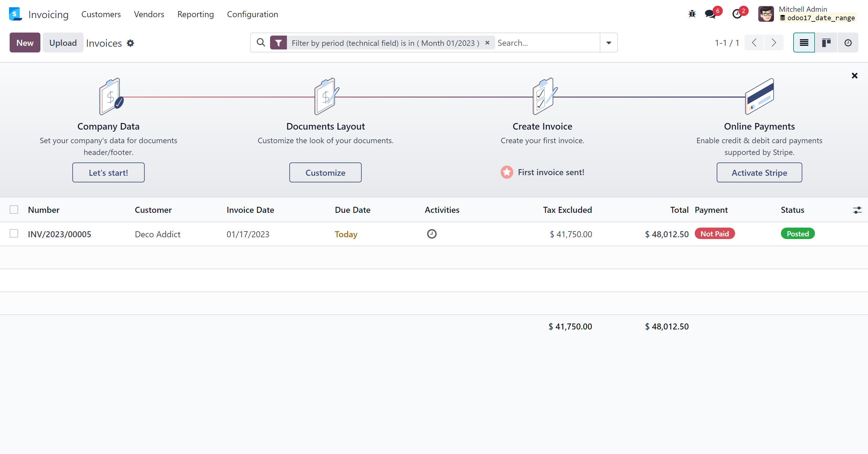Open the Configuration menu
Image resolution: width=868 pixels, height=454 pixels.
click(252, 14)
